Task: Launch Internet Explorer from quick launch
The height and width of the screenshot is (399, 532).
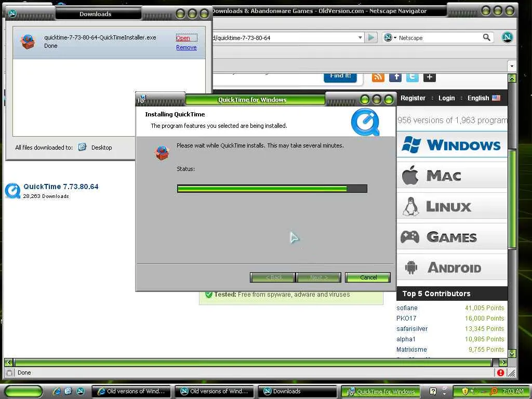Action: (57, 391)
